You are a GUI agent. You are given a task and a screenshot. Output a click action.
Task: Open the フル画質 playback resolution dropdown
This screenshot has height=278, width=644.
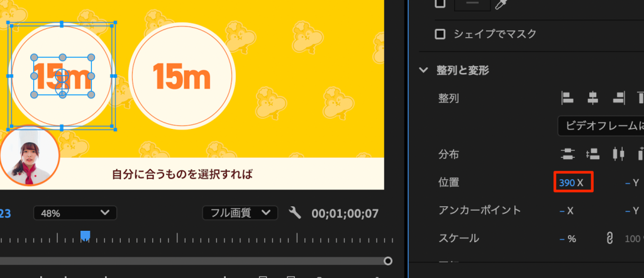[x=240, y=213]
